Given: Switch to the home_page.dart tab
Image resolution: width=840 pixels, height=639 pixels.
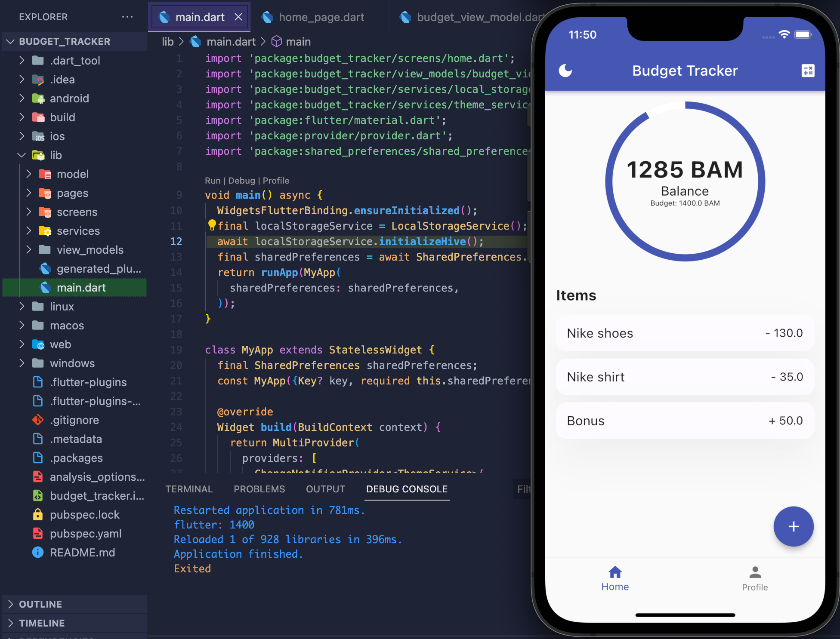Looking at the screenshot, I should [x=321, y=17].
